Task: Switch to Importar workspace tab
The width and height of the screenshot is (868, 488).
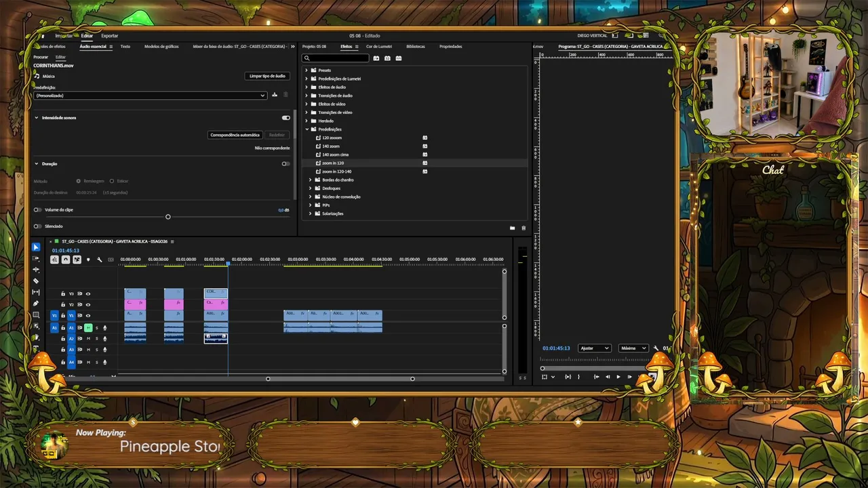Action: pyautogui.click(x=64, y=36)
